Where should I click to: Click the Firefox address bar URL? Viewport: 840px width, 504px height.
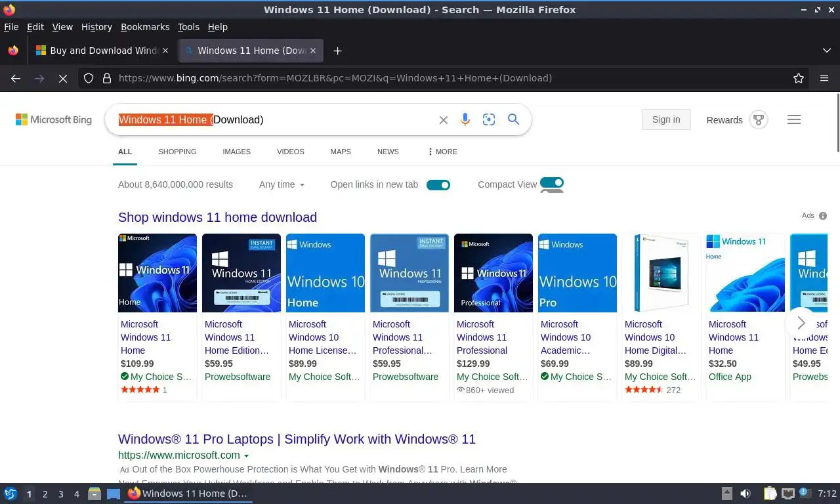pos(335,78)
